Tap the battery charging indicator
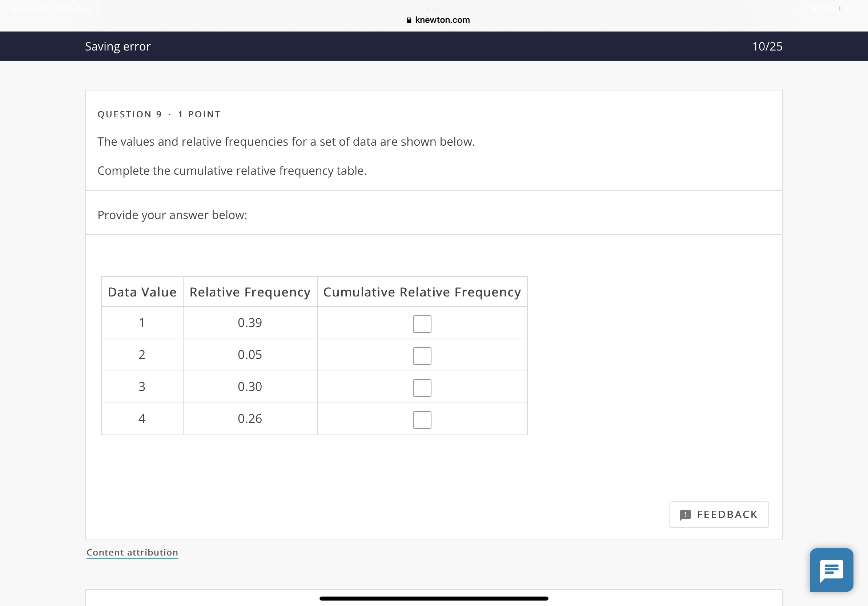Image resolution: width=868 pixels, height=606 pixels. tap(846, 9)
